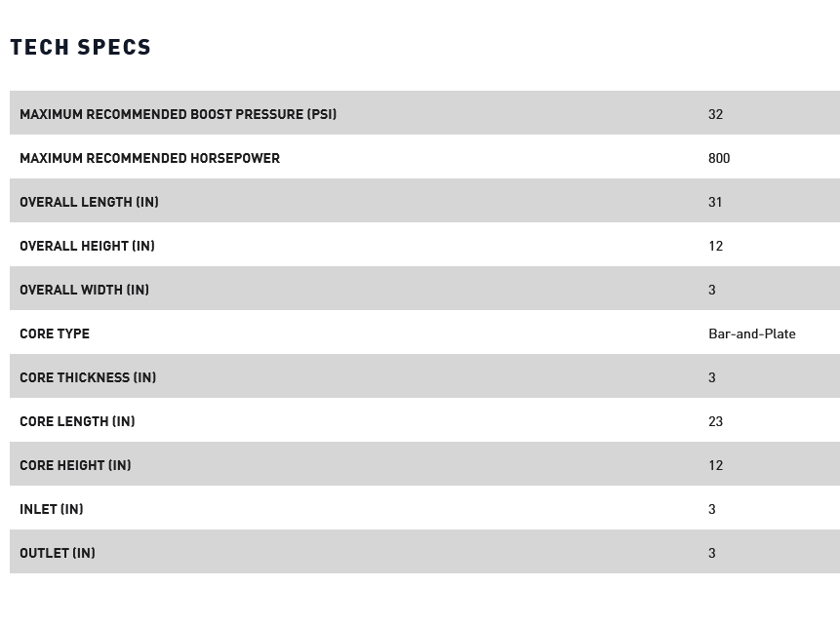Select the boost pressure value 32

point(715,114)
